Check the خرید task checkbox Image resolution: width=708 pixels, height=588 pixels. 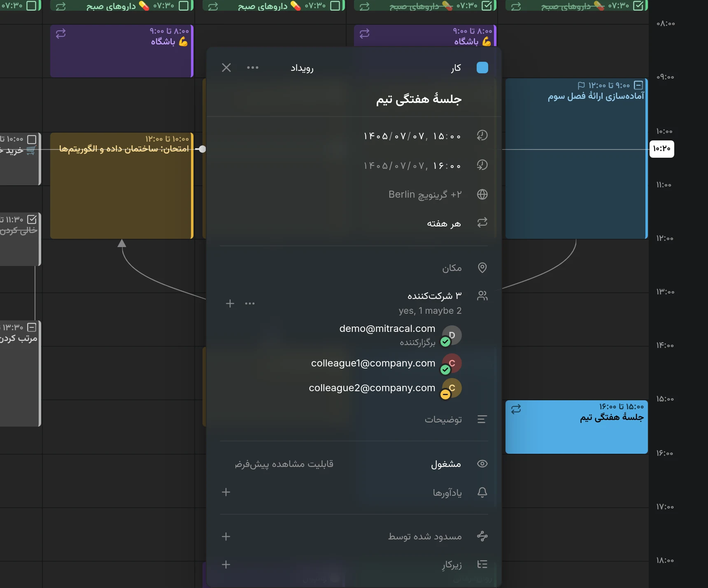32,140
